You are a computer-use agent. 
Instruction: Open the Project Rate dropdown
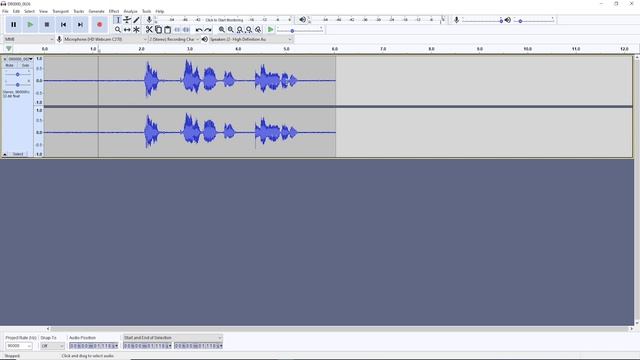click(19, 346)
